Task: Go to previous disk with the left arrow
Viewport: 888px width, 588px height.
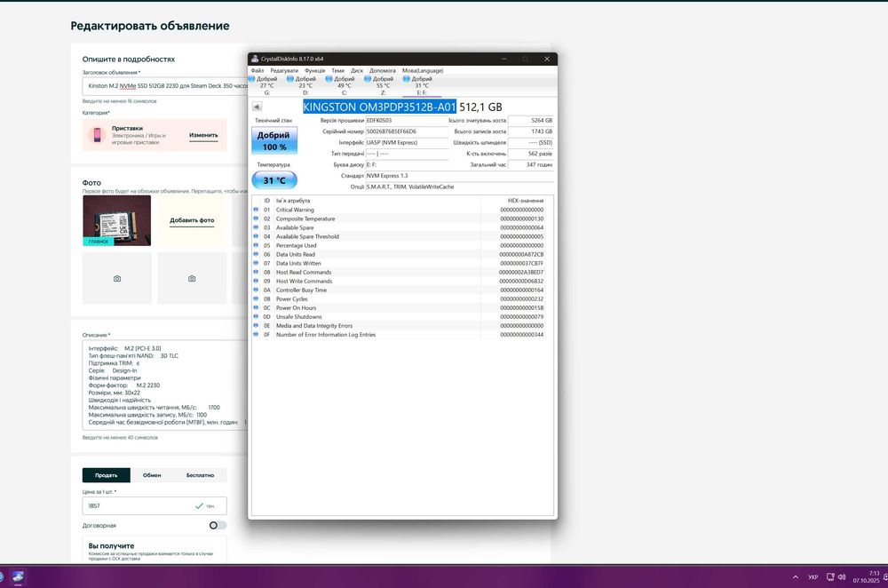Action: point(258,107)
